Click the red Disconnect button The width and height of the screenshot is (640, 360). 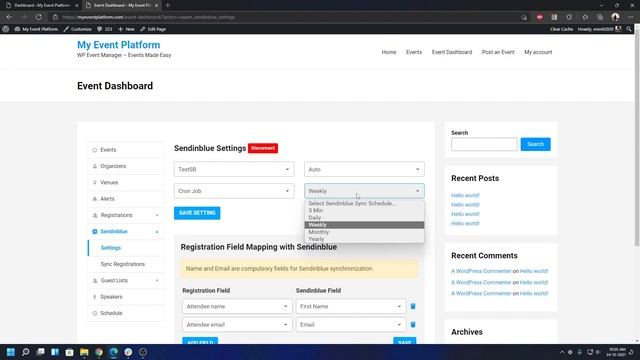[x=263, y=148]
